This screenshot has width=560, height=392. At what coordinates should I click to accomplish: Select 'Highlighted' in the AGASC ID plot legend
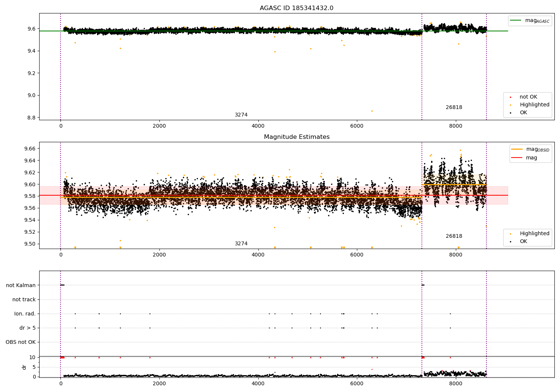[534, 105]
